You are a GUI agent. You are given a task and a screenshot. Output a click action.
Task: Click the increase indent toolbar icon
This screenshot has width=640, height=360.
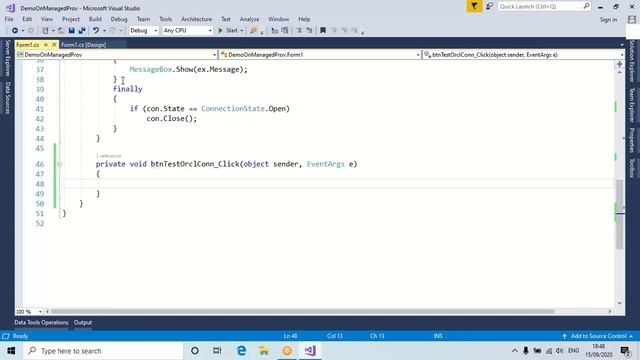click(x=309, y=31)
